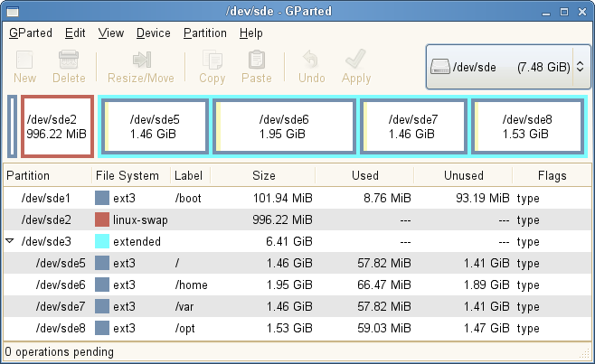
Task: Select the /dev/sde6 block in disk map
Action: click(x=284, y=126)
